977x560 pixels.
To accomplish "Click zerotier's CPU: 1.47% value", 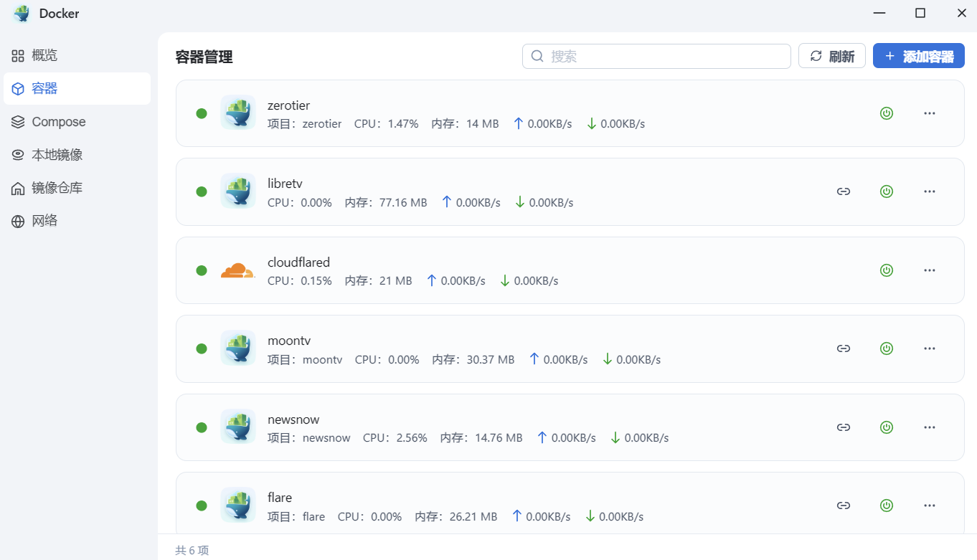I will [x=386, y=124].
